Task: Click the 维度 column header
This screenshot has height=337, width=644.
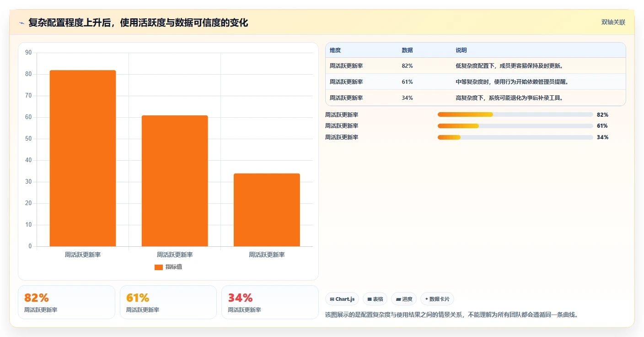Action: (335, 50)
